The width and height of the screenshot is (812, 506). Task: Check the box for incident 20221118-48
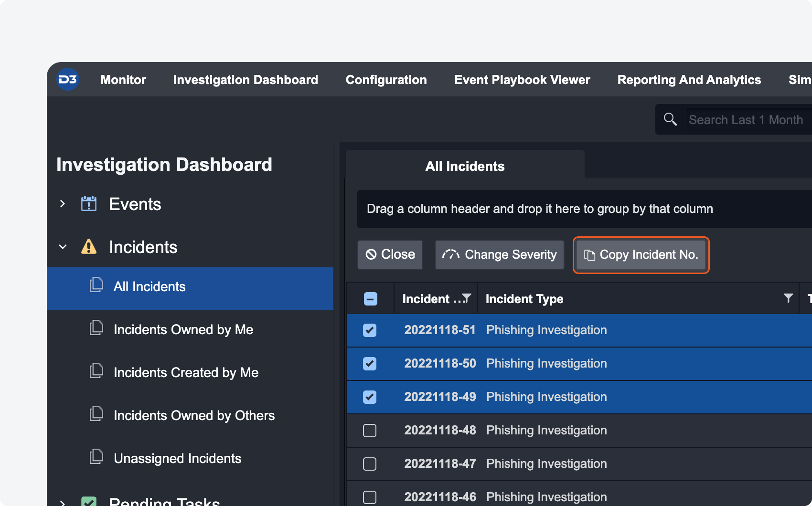pyautogui.click(x=370, y=431)
